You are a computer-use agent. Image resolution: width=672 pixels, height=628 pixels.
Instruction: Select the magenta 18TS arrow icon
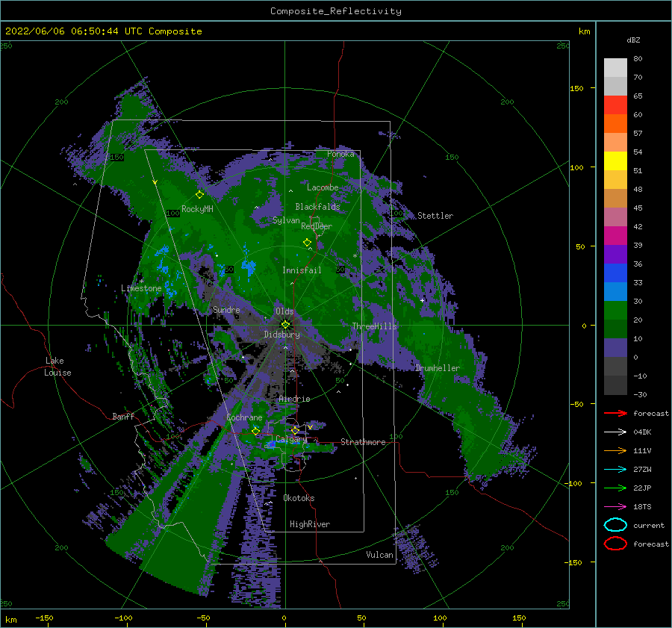(615, 507)
